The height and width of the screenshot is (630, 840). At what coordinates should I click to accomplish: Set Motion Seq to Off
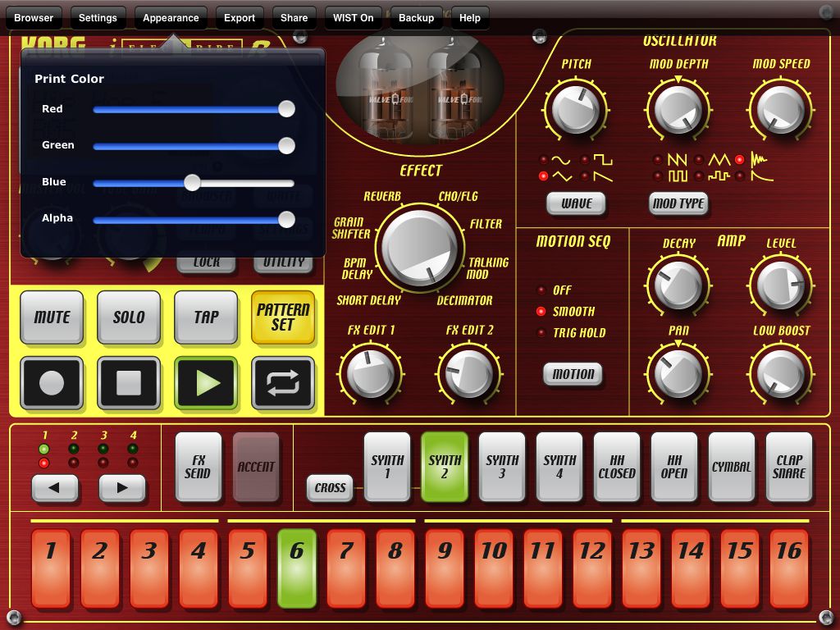tap(541, 290)
